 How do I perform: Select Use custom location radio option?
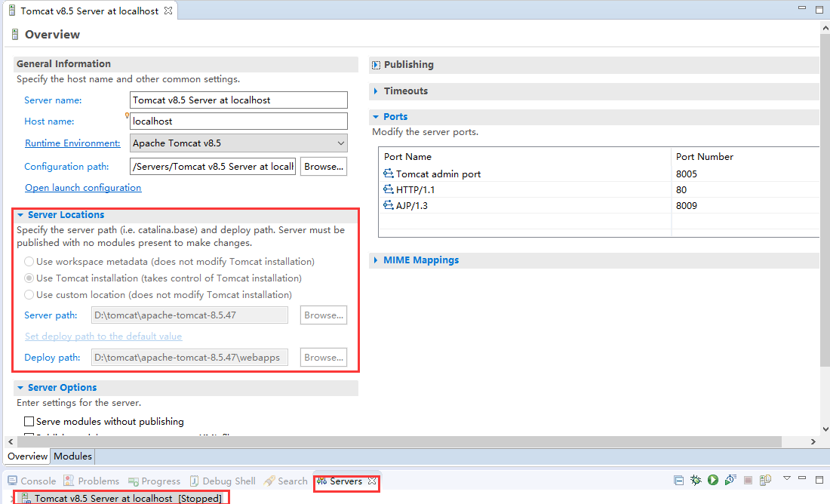coord(29,295)
